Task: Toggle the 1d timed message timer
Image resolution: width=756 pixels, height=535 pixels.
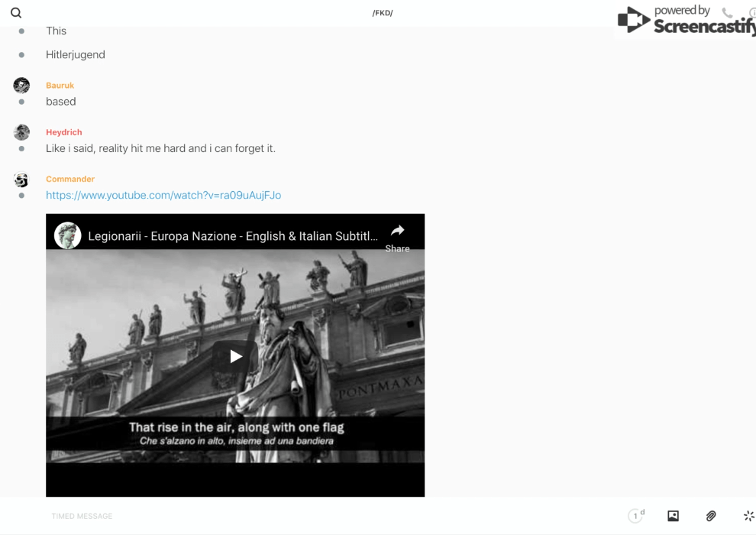Action: [636, 516]
